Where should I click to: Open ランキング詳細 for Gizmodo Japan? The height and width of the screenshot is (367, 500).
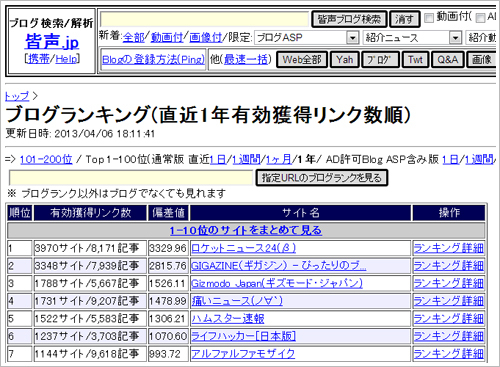pyautogui.click(x=448, y=283)
